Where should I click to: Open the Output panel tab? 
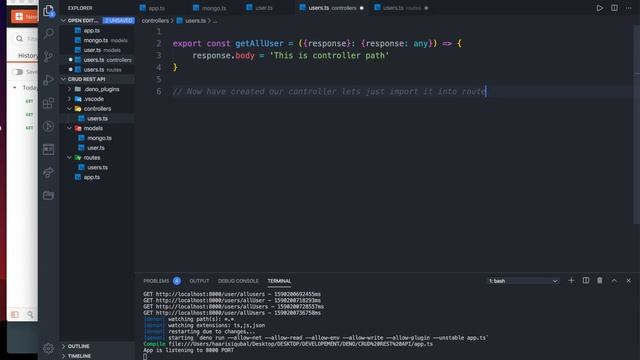[x=199, y=281]
